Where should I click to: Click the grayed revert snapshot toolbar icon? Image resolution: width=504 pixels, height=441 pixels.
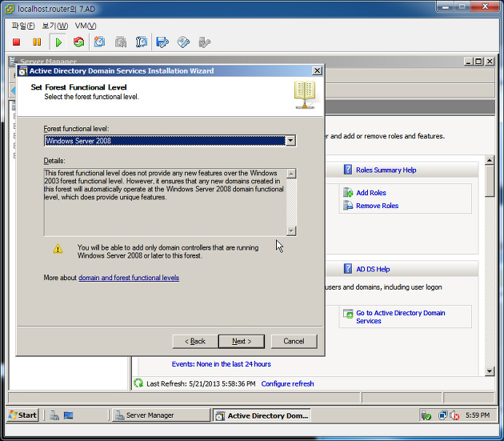pos(121,42)
